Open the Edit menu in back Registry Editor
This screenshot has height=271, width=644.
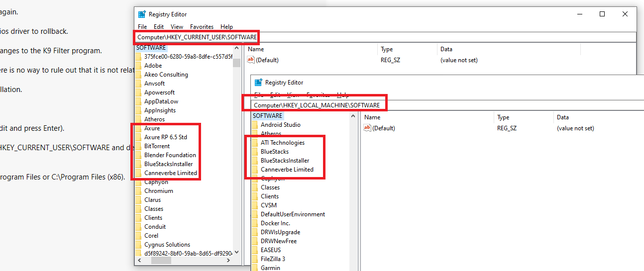tap(159, 27)
